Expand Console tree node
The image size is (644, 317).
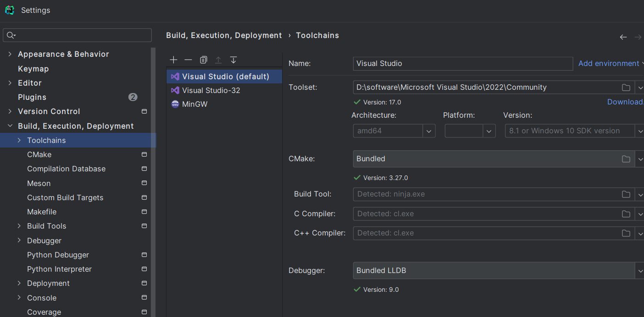pyautogui.click(x=19, y=298)
